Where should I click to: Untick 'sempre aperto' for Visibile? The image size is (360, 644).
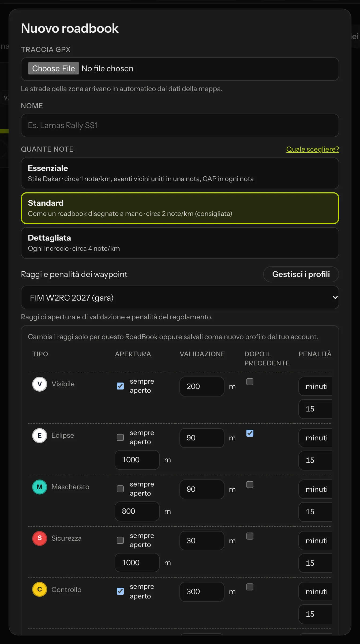point(120,386)
